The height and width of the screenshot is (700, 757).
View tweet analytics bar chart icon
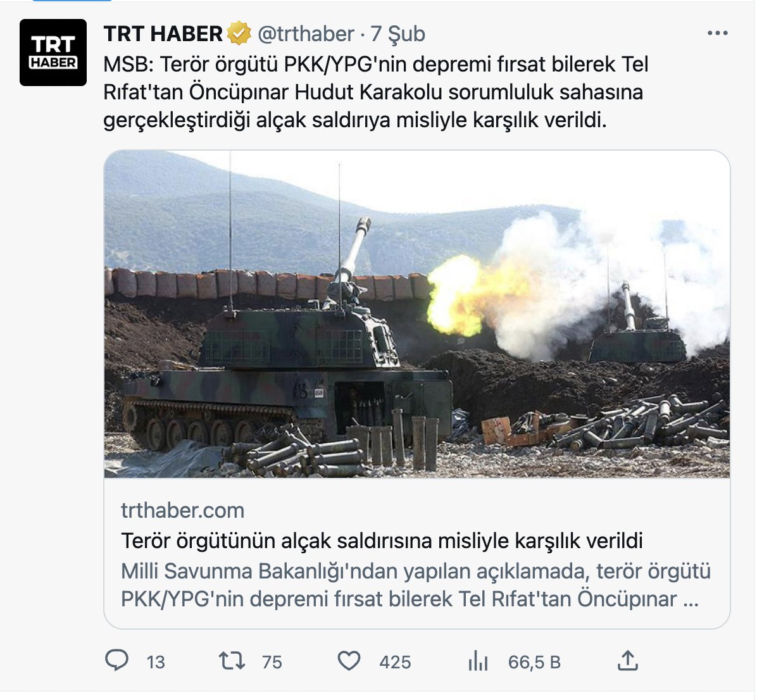478,661
